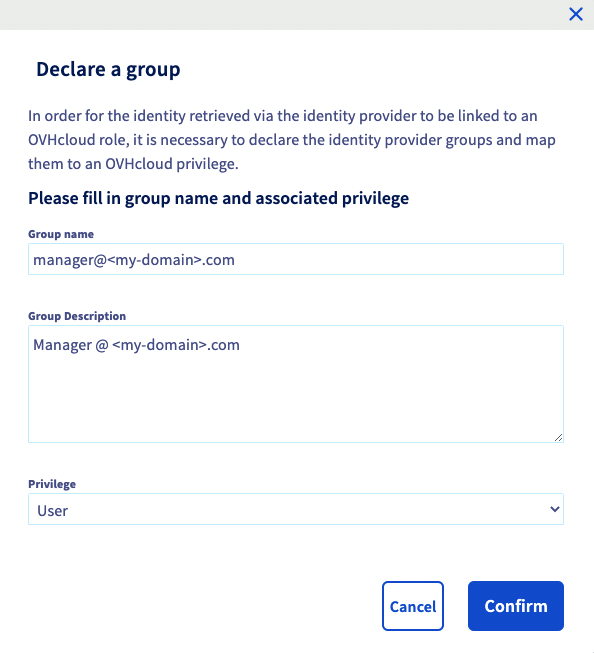Click the Declare a group heading
This screenshot has height=653, width=594.
(x=108, y=70)
